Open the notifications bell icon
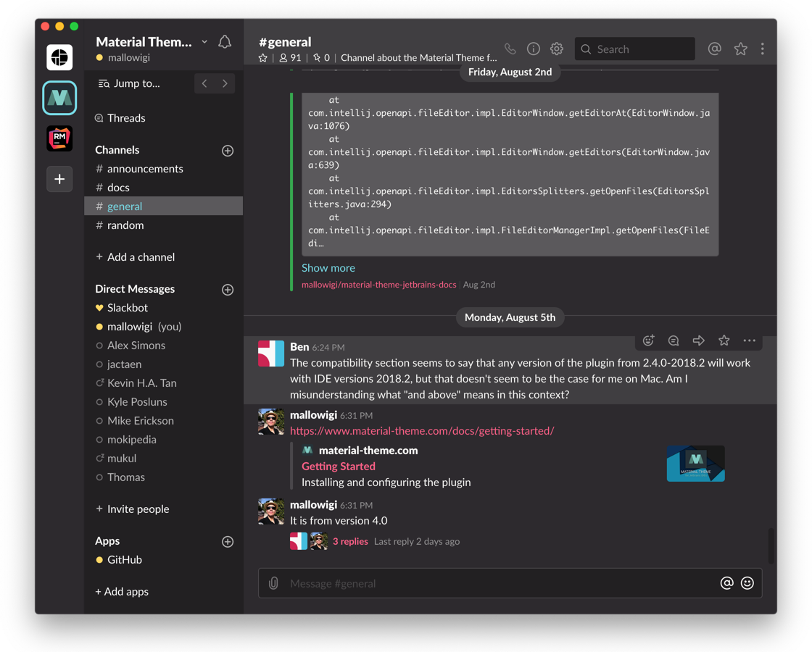This screenshot has width=812, height=652. 225,42
